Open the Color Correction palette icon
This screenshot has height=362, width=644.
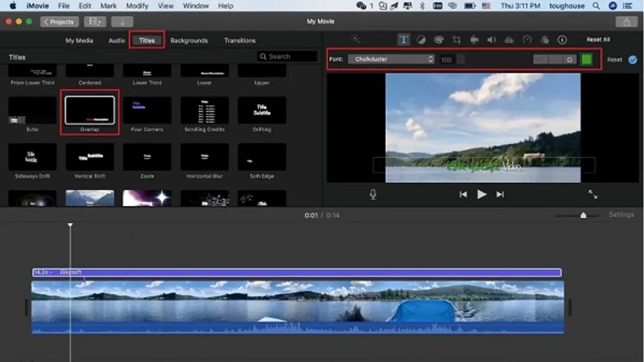(438, 40)
